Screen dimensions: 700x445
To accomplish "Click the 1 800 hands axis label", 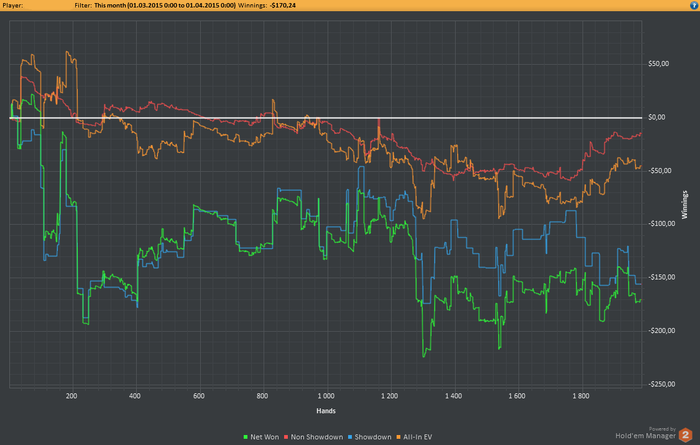I will 581,396.
